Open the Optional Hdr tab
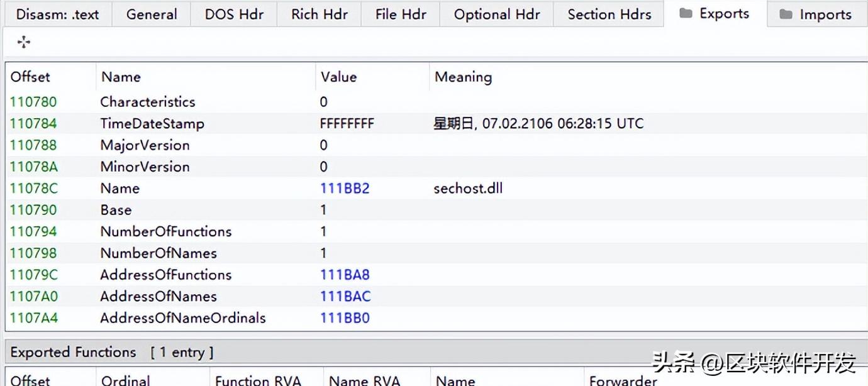The width and height of the screenshot is (868, 386). pyautogui.click(x=496, y=14)
